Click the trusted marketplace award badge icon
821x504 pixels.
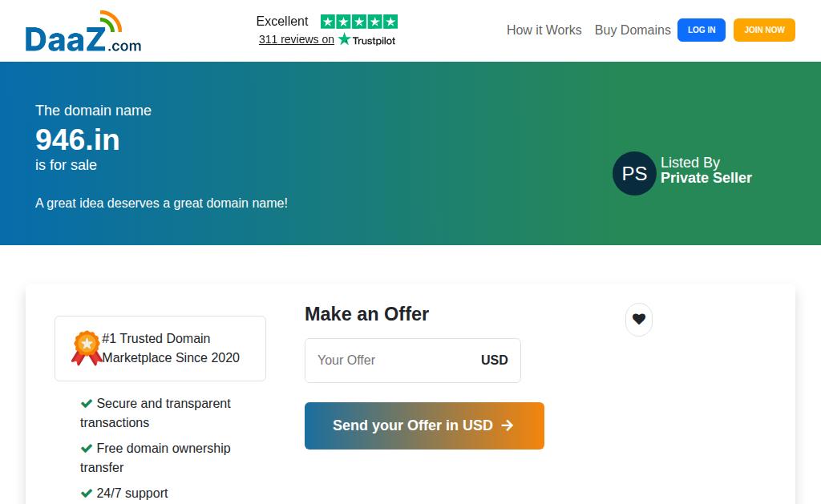(87, 348)
